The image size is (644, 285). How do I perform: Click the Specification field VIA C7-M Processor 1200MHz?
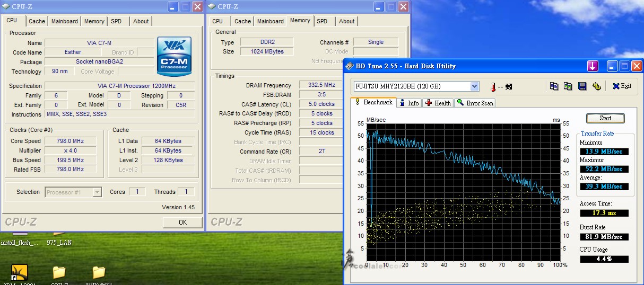119,86
